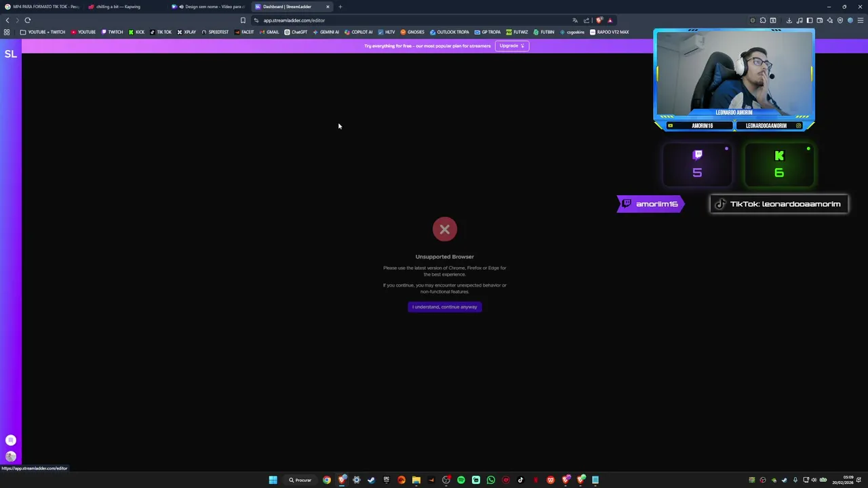Click the user avatar at sidebar bottom
Screen dimensions: 868x488
(x=10, y=456)
